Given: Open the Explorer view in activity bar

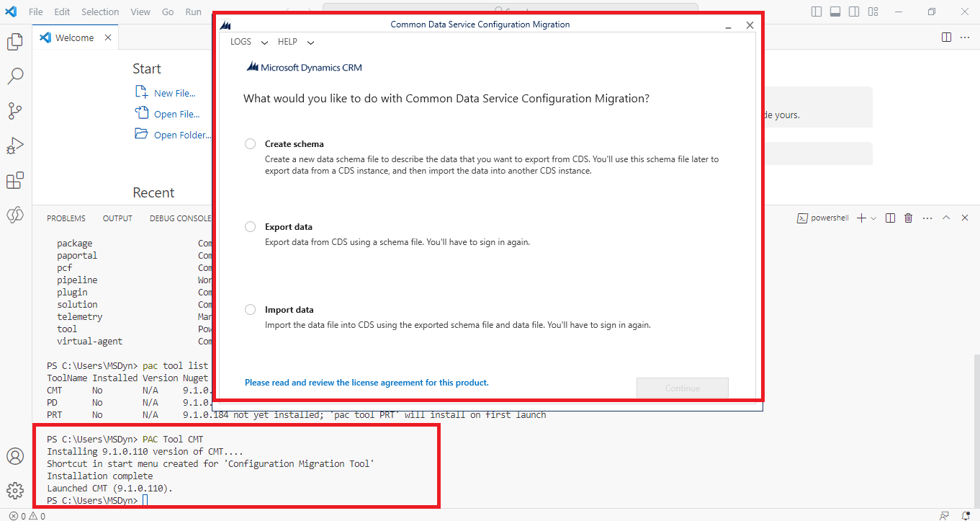Looking at the screenshot, I should click(15, 42).
